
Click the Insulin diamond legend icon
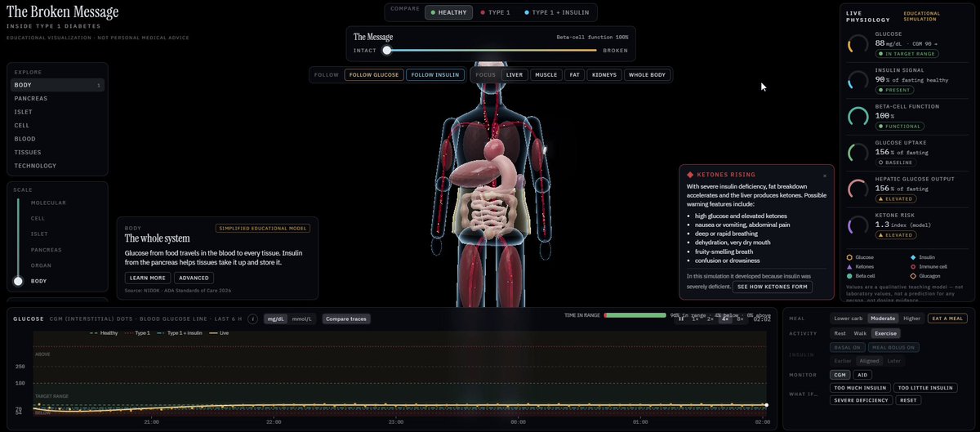coord(912,256)
